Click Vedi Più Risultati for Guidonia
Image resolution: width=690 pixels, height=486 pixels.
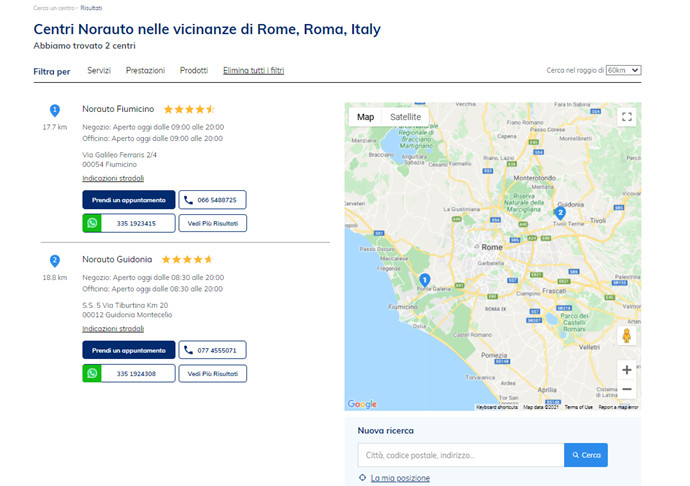tap(213, 373)
